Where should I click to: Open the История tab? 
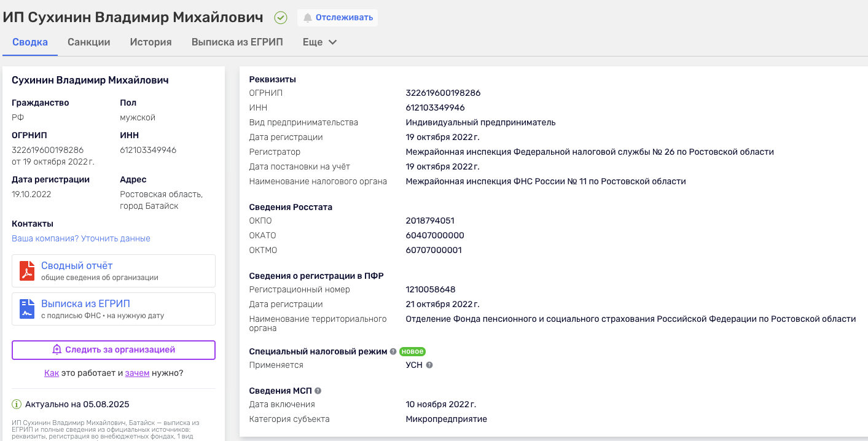tap(151, 42)
